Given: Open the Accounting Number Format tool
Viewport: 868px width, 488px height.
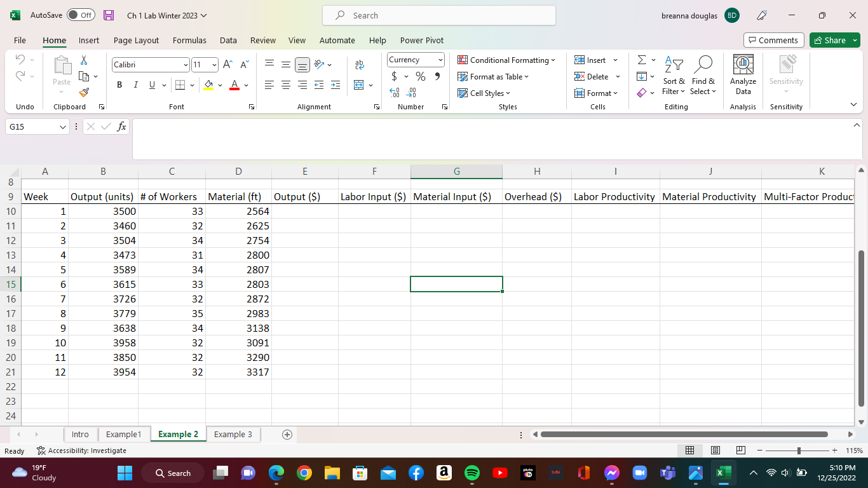Looking at the screenshot, I should [x=393, y=76].
